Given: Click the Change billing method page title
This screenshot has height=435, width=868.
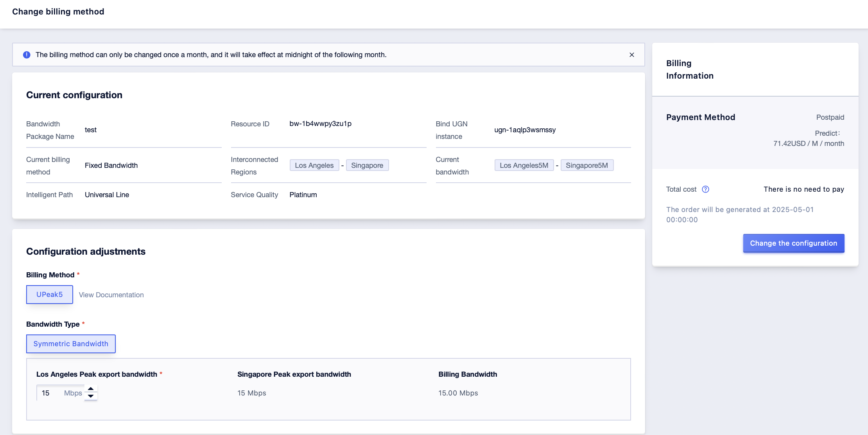Looking at the screenshot, I should click(x=58, y=12).
